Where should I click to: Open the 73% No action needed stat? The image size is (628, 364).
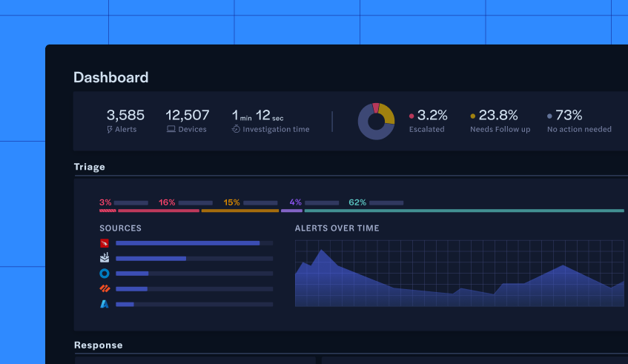[x=569, y=116]
